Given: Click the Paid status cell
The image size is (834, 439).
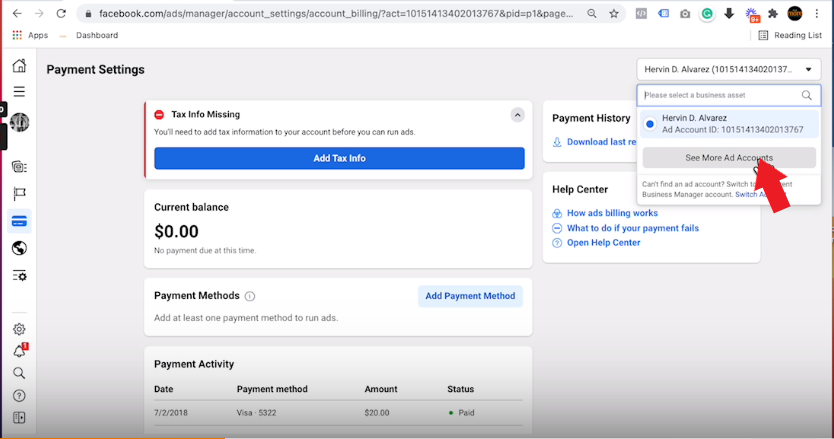Looking at the screenshot, I should pos(461,413).
